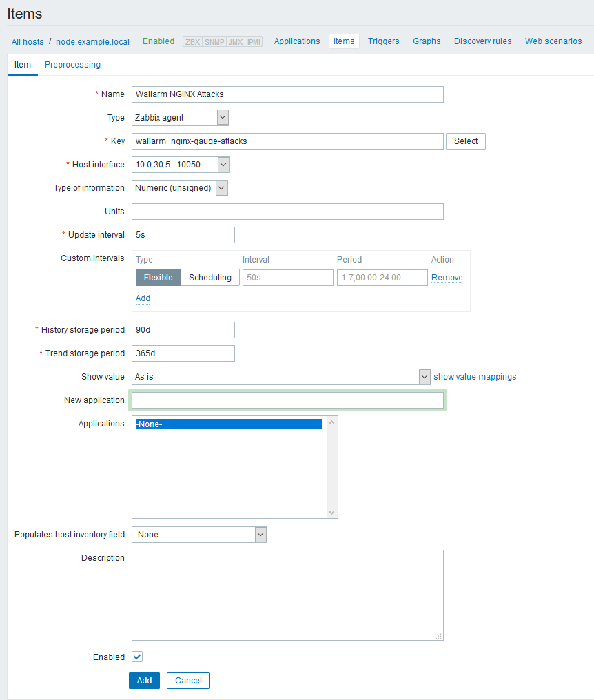Click Applications list scroll down arrow
Screen dimensions: 594x700
pos(332,512)
